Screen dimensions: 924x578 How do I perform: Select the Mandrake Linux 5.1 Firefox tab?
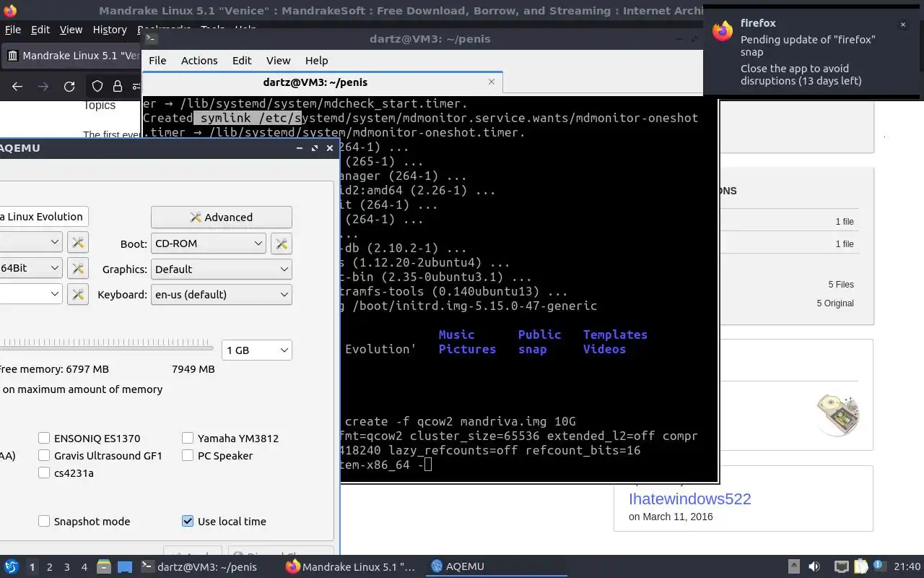pyautogui.click(x=72, y=56)
